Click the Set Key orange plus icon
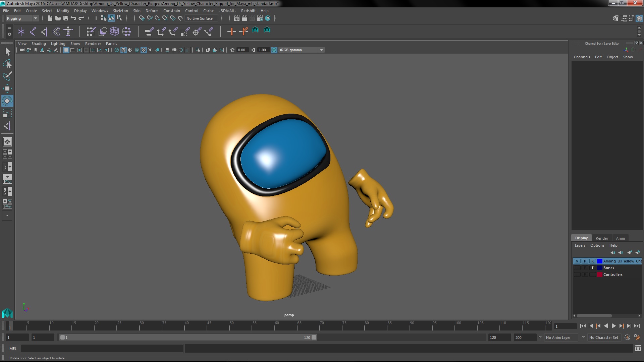Image resolution: width=644 pixels, height=362 pixels. pos(231,32)
